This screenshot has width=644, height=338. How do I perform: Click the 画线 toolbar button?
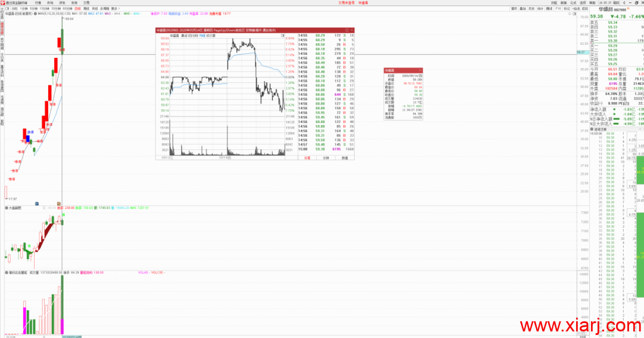549,8
